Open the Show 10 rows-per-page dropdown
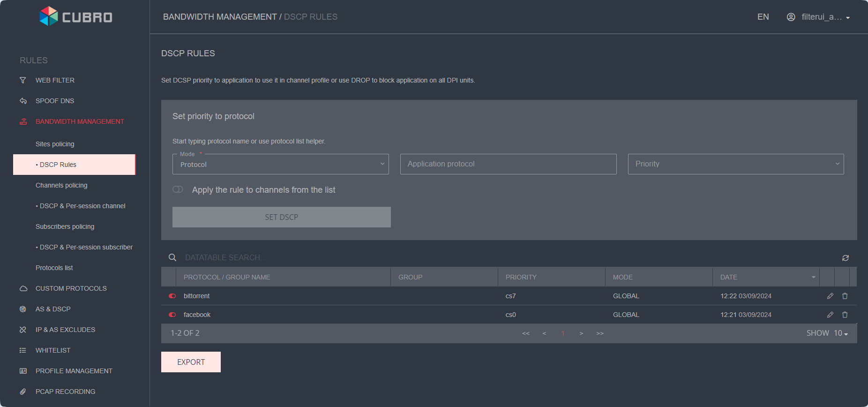Viewport: 868px width, 407px height. point(827,333)
